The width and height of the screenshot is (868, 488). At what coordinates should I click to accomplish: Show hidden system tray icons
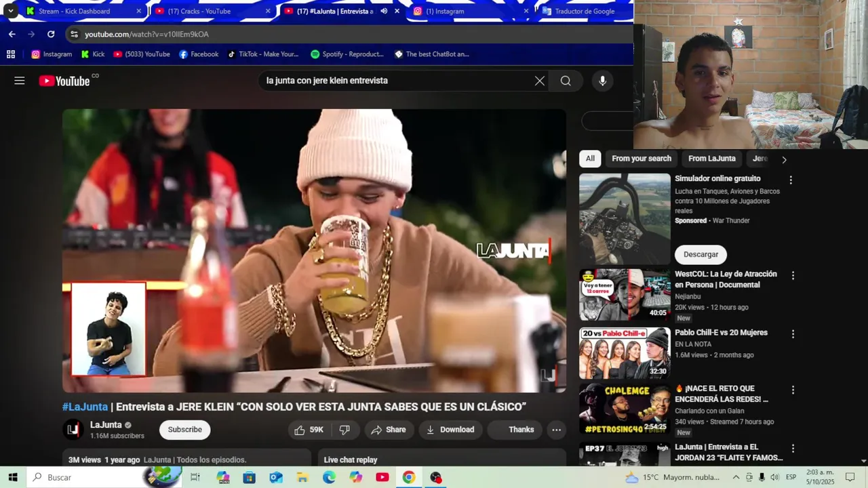pos(736,477)
